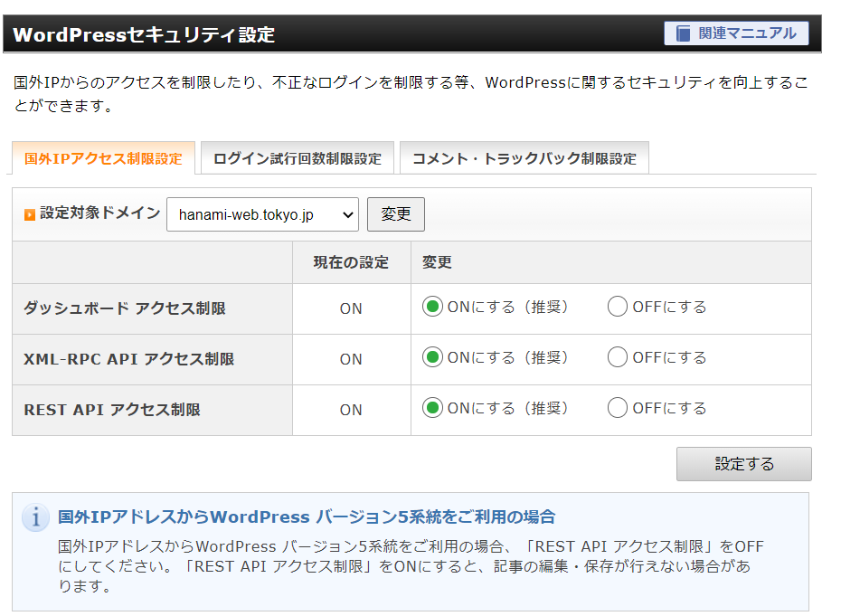Click the 設定する button
Image resolution: width=841 pixels, height=616 pixels.
pyautogui.click(x=744, y=464)
